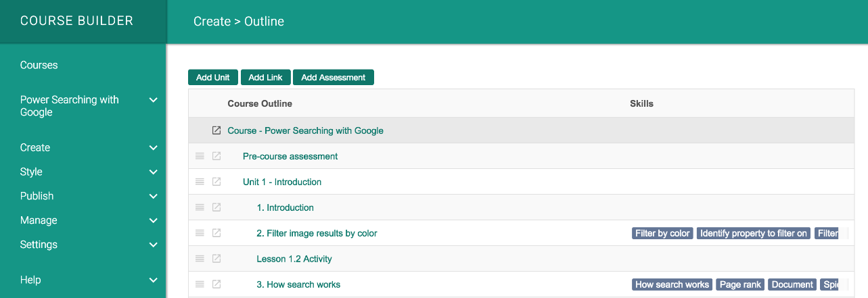Open Unit 1 - Introduction link
Screen dimensions: 868x298
coord(282,182)
